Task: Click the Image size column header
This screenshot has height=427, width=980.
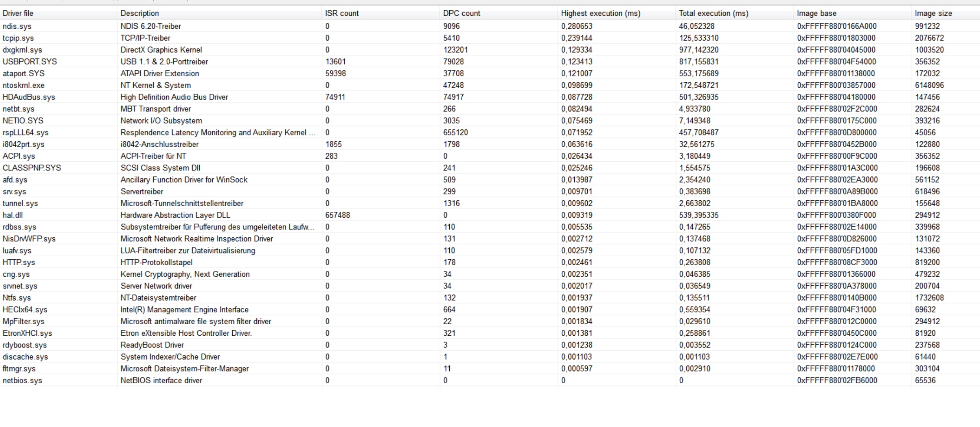Action: pos(933,13)
